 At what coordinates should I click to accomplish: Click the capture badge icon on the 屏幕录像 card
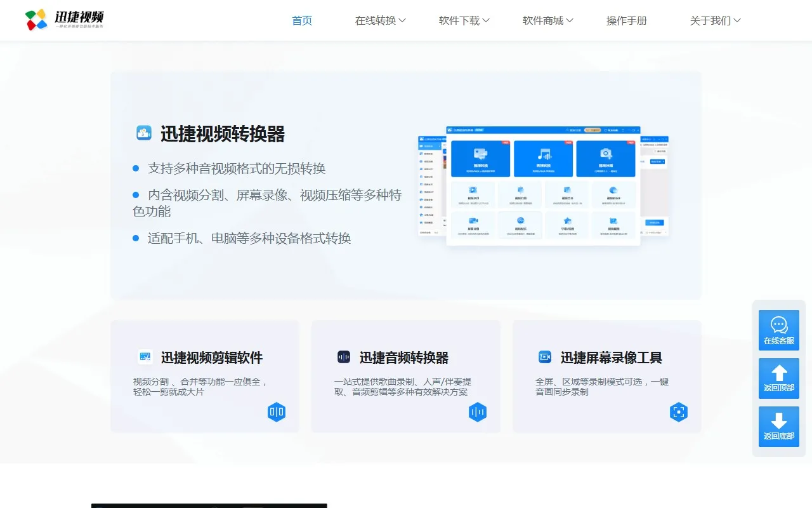pyautogui.click(x=679, y=411)
